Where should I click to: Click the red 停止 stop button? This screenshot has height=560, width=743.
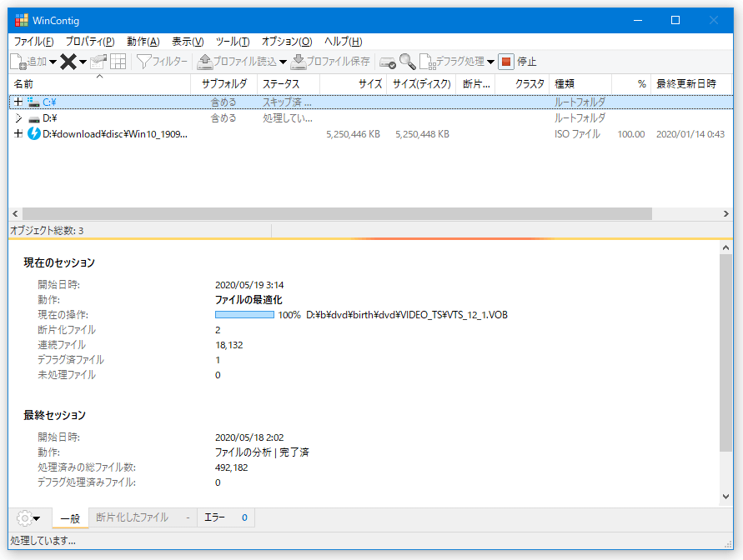pos(518,62)
